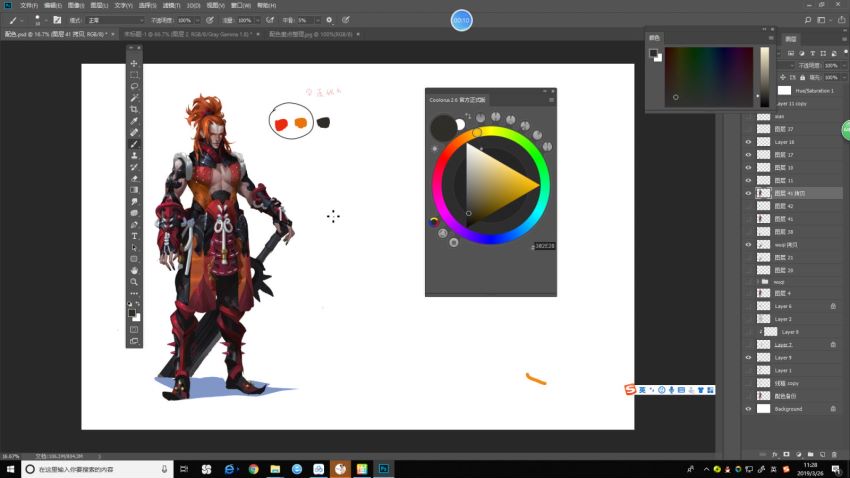This screenshot has height=478, width=850.
Task: Open the blend mode dropdown 正常
Action: click(115, 20)
